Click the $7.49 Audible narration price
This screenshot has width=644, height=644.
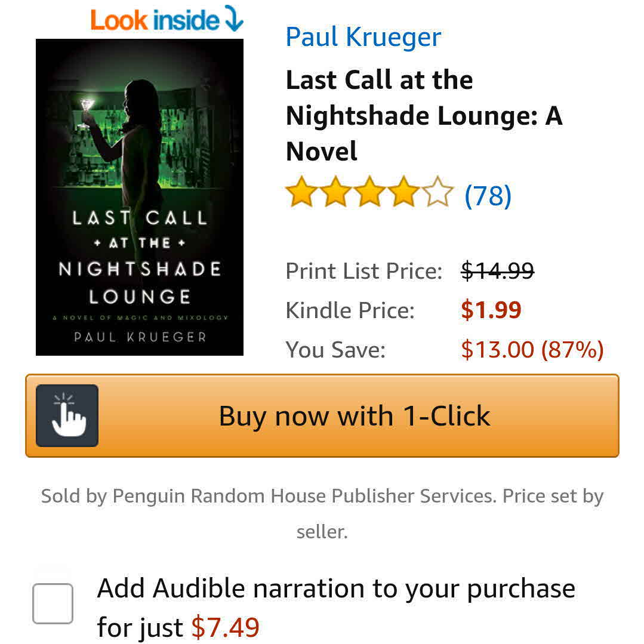tap(226, 627)
